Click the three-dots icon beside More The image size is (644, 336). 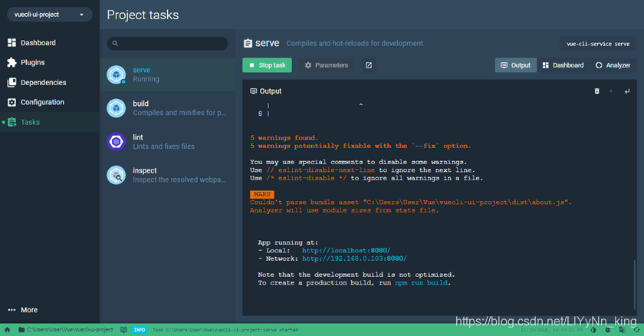[12, 310]
